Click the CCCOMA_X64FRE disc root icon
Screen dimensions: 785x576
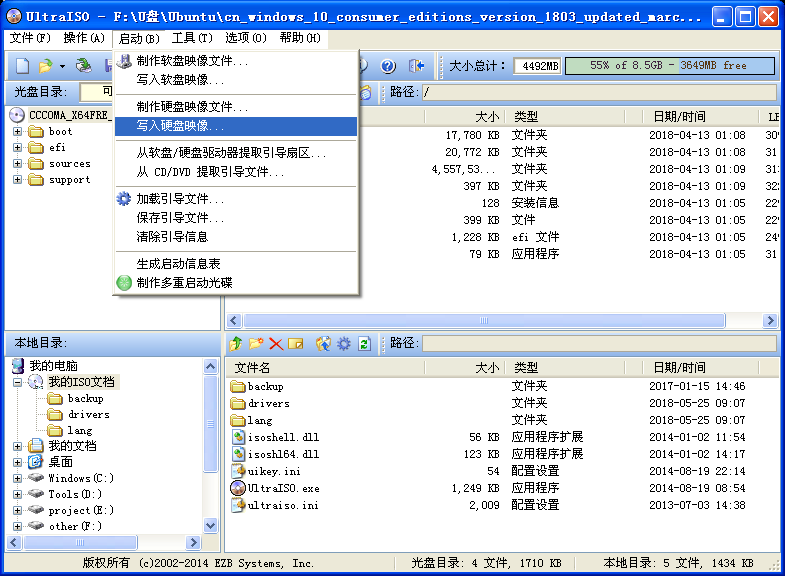click(x=17, y=115)
